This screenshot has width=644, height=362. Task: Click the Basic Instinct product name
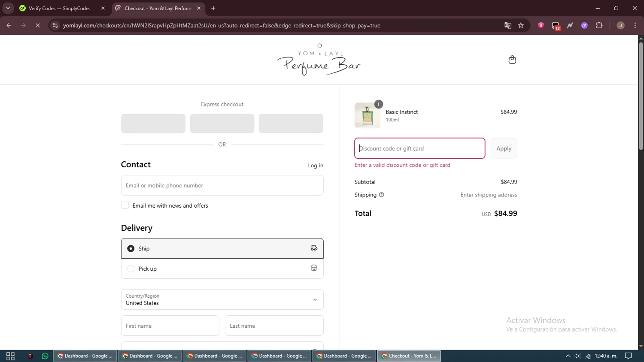(x=402, y=112)
